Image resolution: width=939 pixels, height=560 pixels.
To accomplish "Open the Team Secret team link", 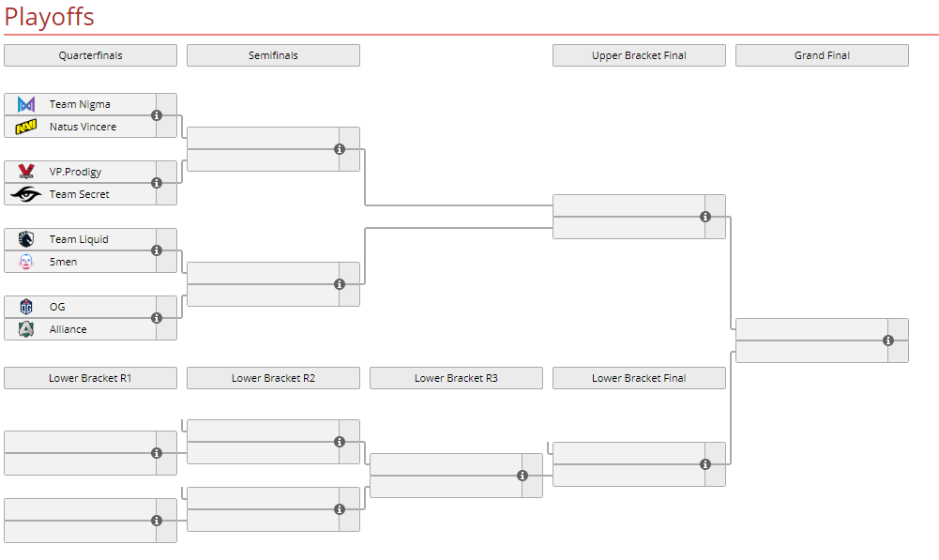I will 79,194.
